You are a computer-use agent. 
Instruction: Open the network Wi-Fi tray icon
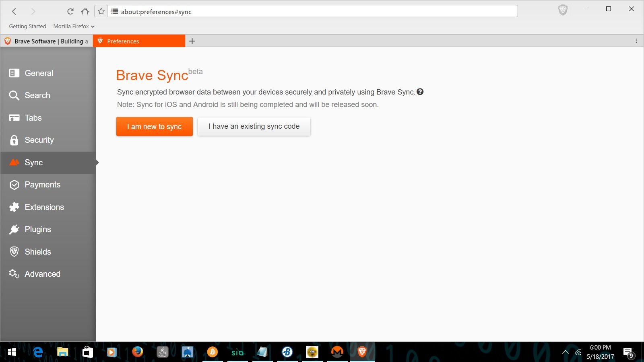click(578, 352)
